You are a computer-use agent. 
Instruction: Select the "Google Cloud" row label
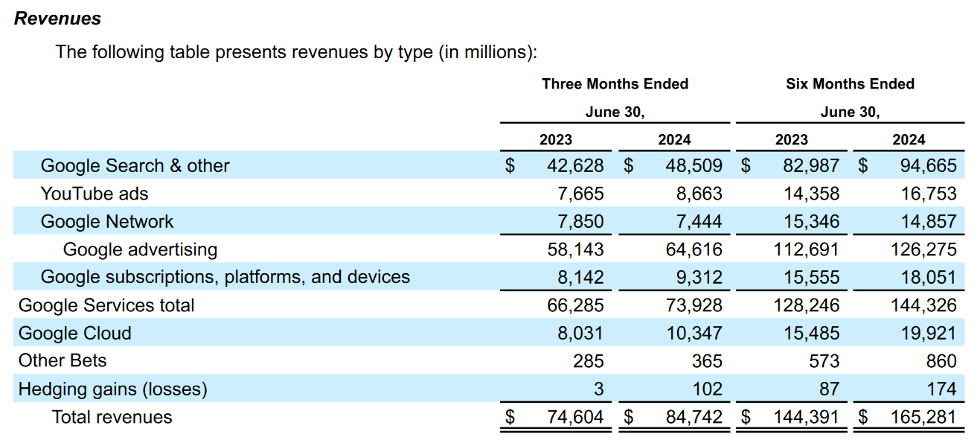tap(75, 333)
